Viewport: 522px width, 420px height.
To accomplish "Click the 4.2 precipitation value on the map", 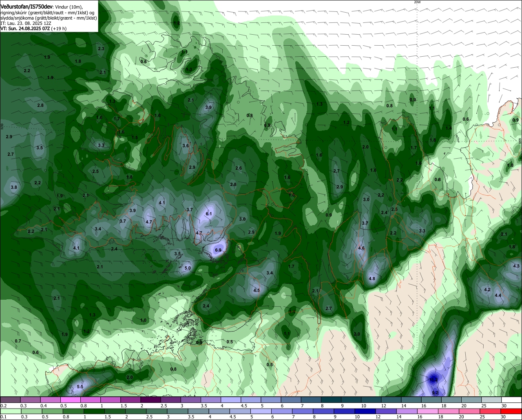I will [x=487, y=290].
